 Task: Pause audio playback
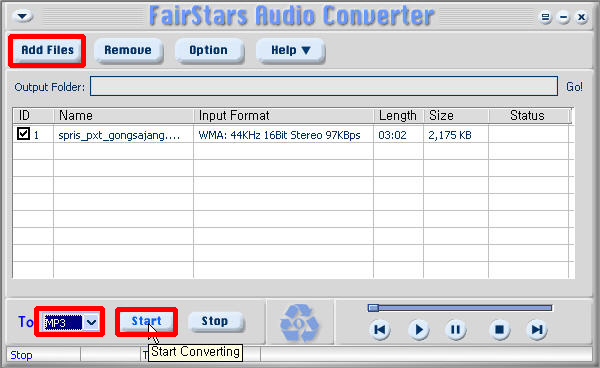click(455, 329)
